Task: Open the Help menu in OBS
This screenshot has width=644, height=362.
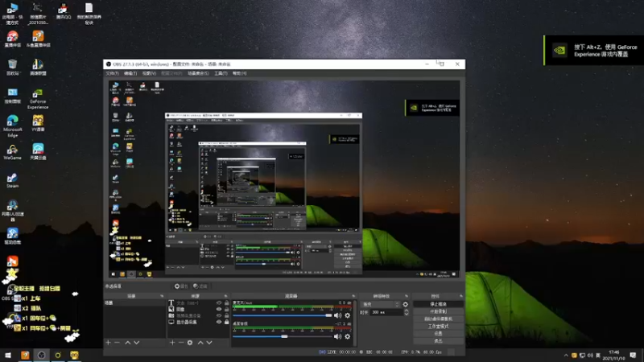Action: (239, 73)
